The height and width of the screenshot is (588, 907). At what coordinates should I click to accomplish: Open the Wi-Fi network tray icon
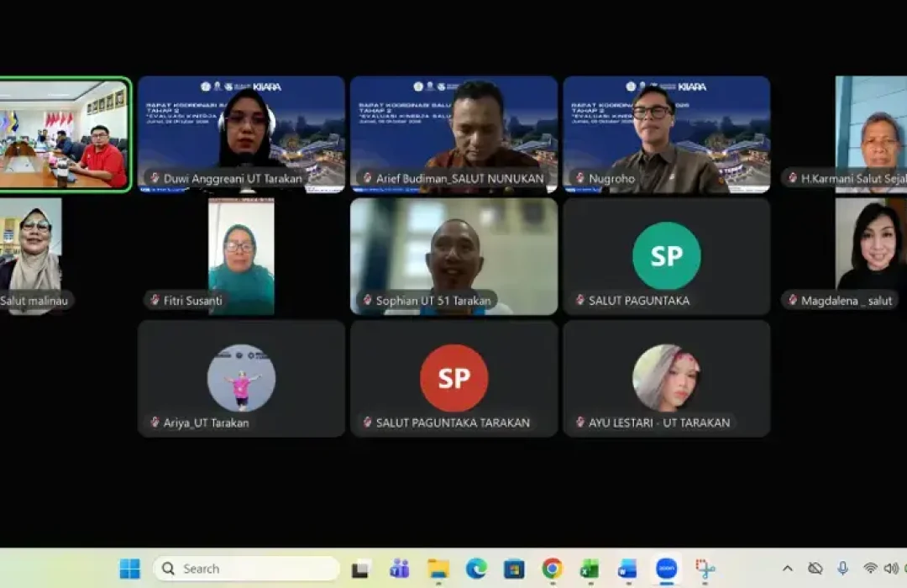(x=870, y=569)
